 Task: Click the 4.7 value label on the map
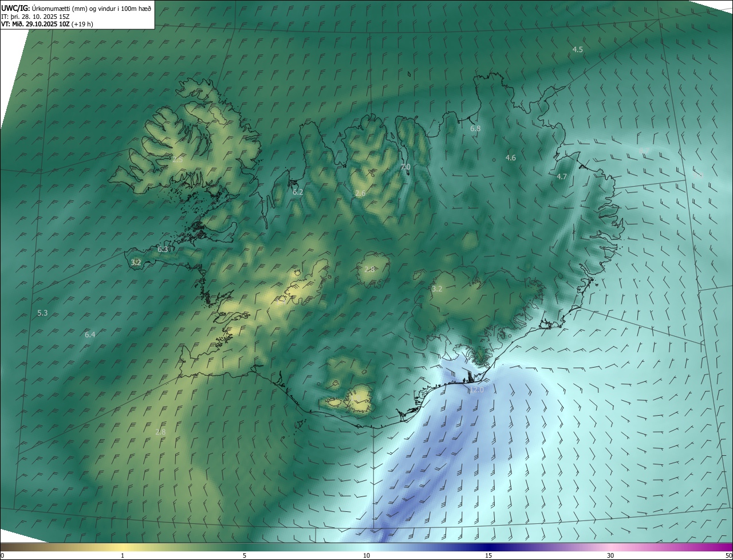[562, 177]
